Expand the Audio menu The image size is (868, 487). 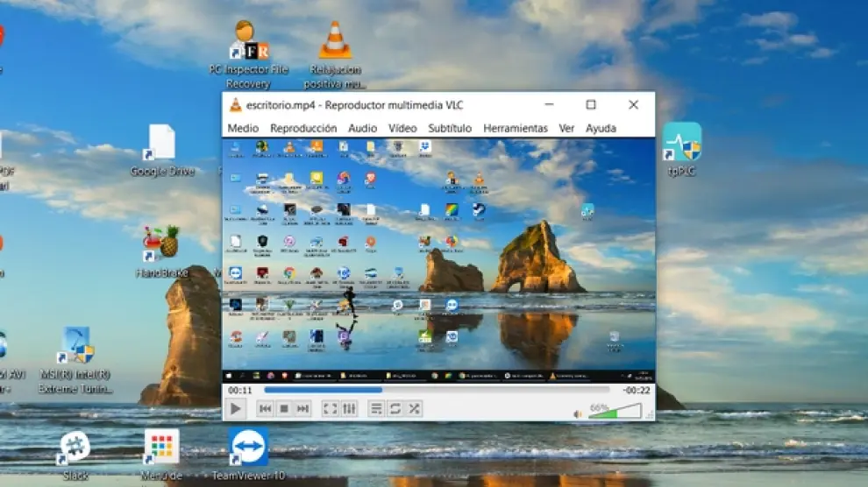click(362, 128)
